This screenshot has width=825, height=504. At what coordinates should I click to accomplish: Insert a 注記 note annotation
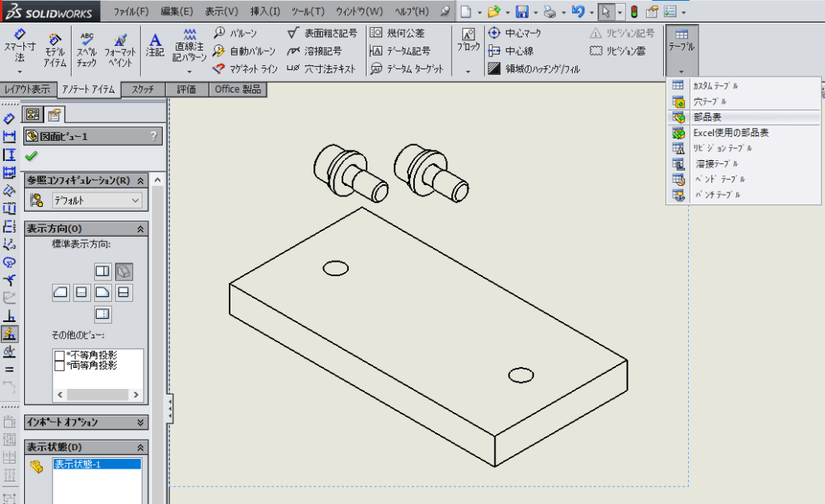pyautogui.click(x=155, y=43)
